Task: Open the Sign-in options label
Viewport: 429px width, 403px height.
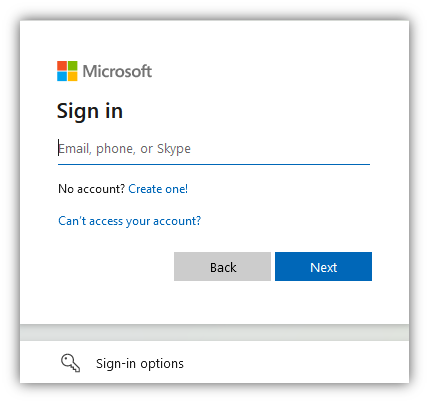Action: pyautogui.click(x=140, y=363)
